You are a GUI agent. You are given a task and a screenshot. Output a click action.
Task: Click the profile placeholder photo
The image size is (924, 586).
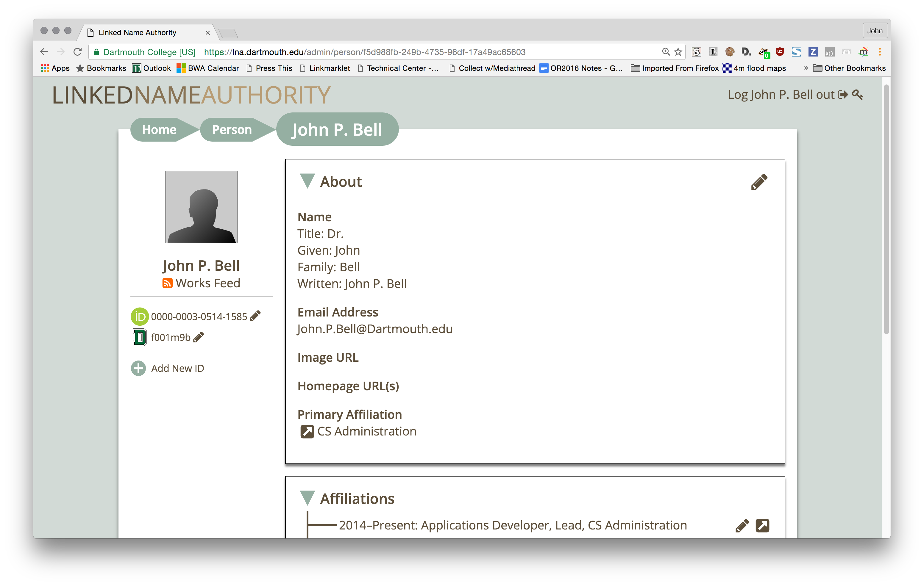click(x=202, y=207)
